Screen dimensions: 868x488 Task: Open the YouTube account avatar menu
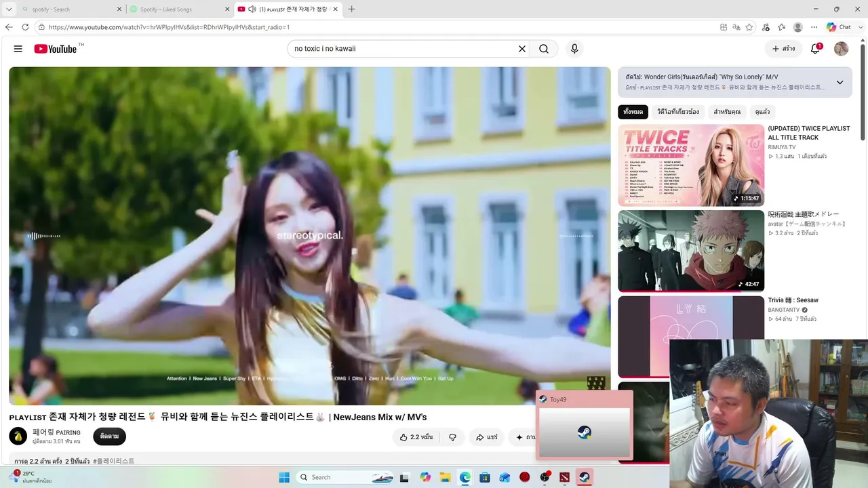(x=841, y=49)
